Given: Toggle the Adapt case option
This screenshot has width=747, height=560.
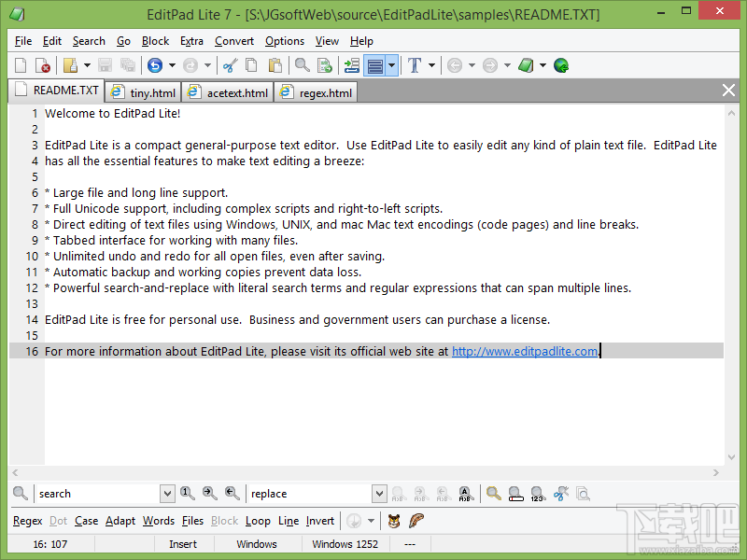Looking at the screenshot, I should point(120,521).
